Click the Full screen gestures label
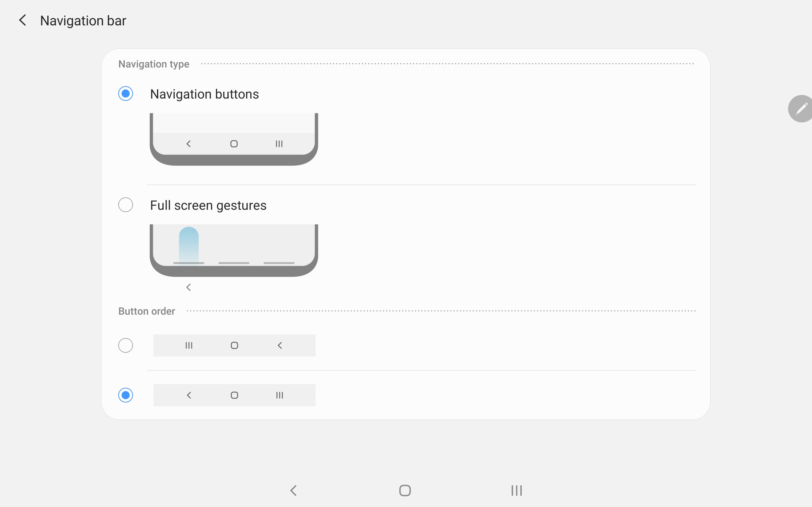812x507 pixels. tap(208, 205)
